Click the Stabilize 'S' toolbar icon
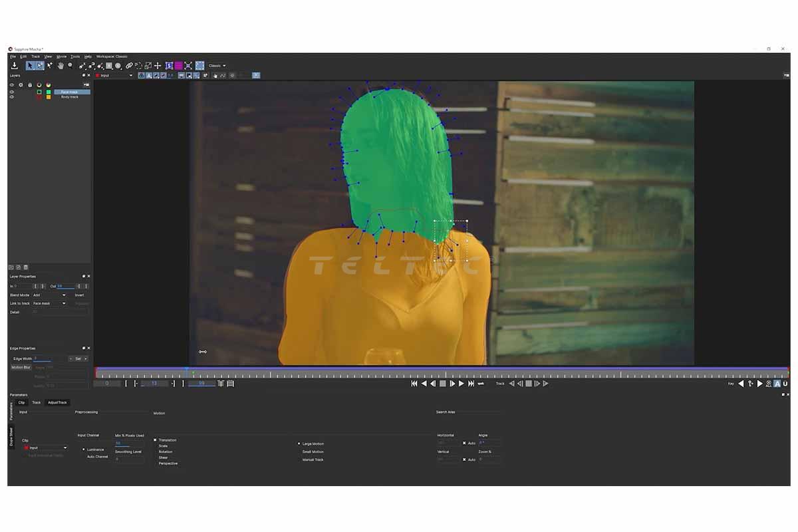This screenshot has height=532, width=798. click(x=169, y=66)
